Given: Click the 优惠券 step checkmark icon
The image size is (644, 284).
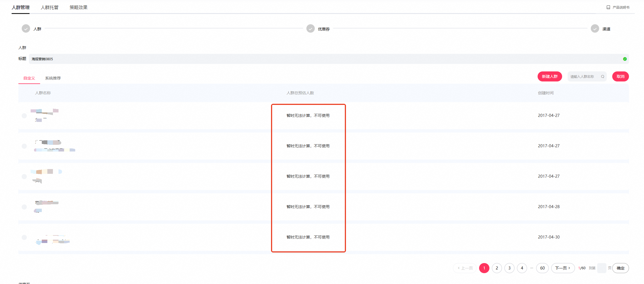Looking at the screenshot, I should (x=310, y=29).
